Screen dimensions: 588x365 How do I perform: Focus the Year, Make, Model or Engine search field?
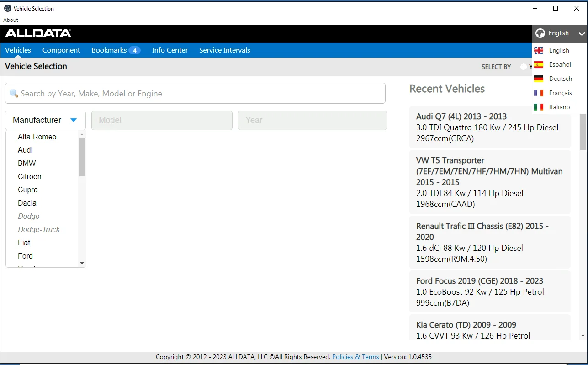195,93
